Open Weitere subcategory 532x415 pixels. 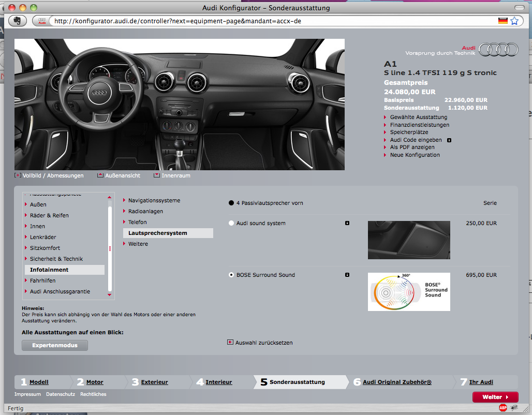click(138, 244)
